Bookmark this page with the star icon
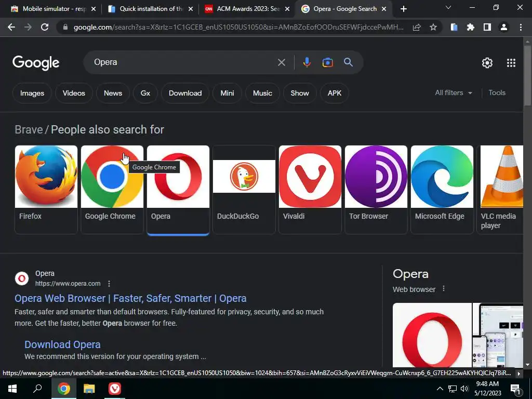 click(x=433, y=27)
